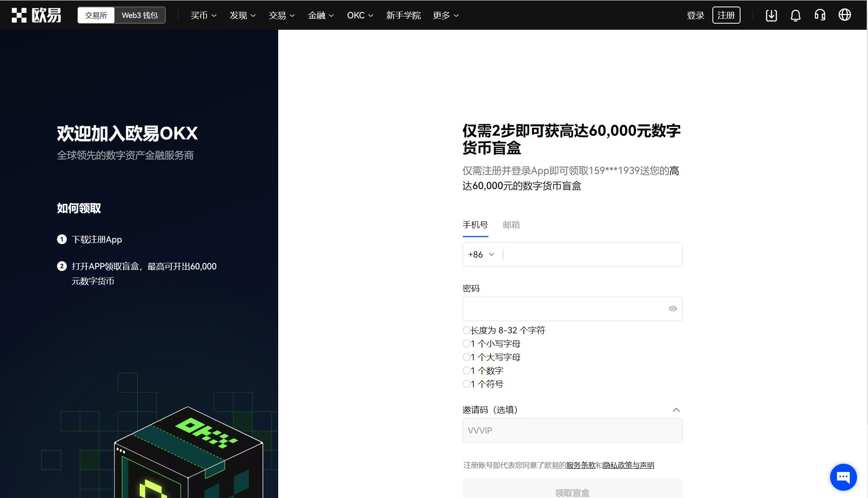Click the OKX mystery box illustration

tap(188, 452)
